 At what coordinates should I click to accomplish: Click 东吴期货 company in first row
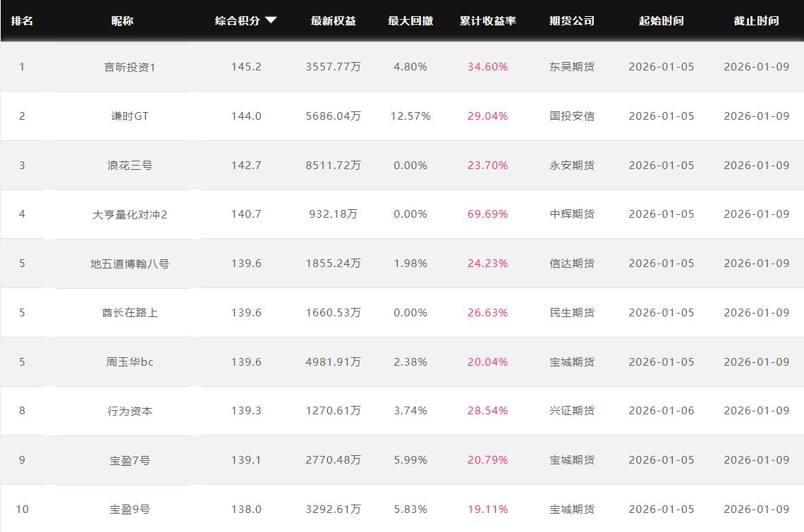571,67
